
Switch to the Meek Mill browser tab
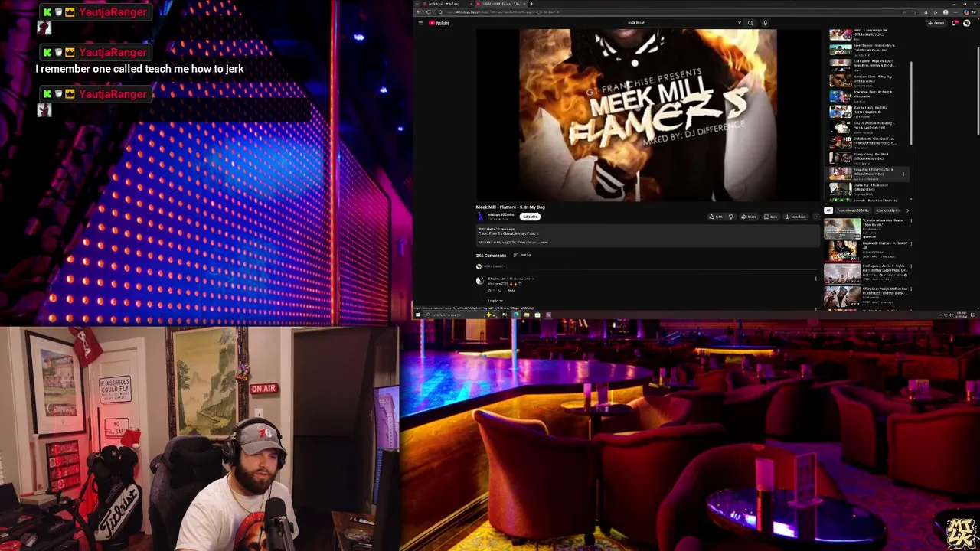[x=500, y=4]
